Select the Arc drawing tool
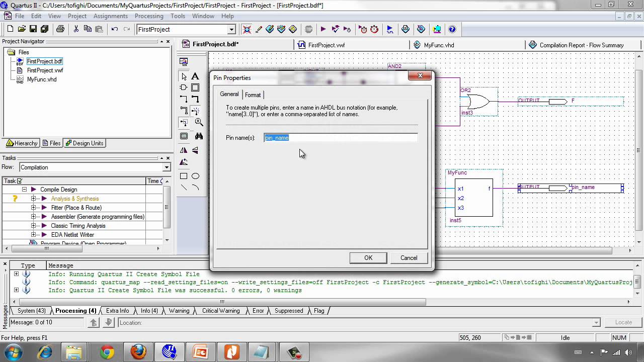Screen dimensions: 644x362 195,188
